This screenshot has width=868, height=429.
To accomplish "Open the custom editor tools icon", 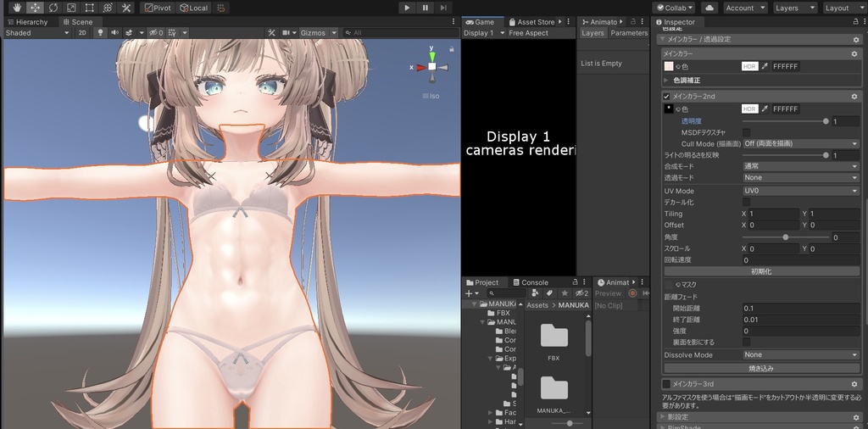I will pyautogui.click(x=126, y=8).
